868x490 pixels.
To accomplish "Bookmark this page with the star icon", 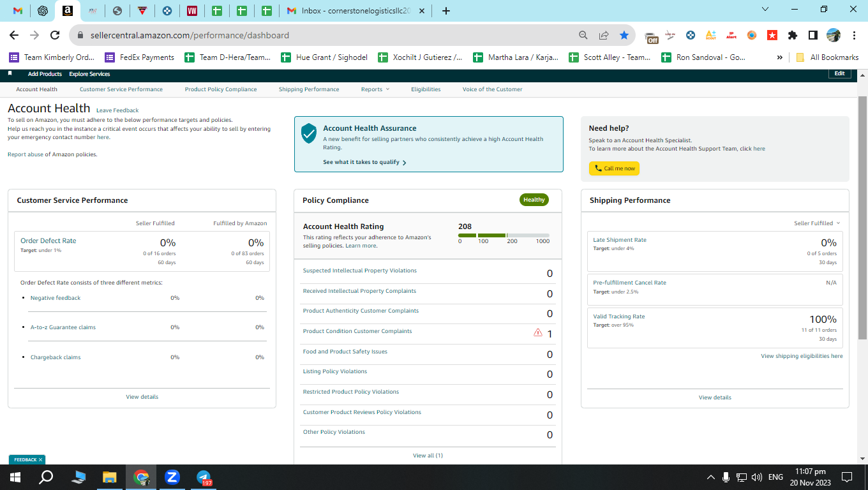I will (624, 35).
